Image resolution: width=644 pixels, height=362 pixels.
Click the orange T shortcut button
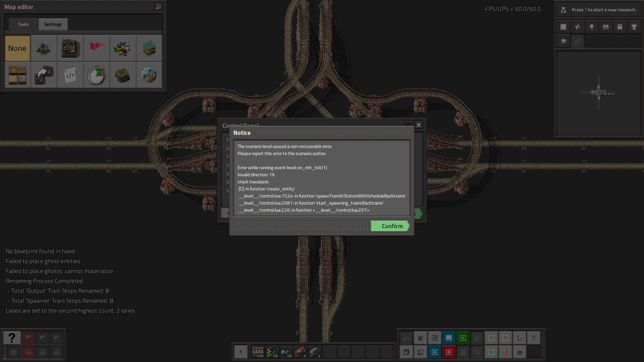(x=533, y=338)
